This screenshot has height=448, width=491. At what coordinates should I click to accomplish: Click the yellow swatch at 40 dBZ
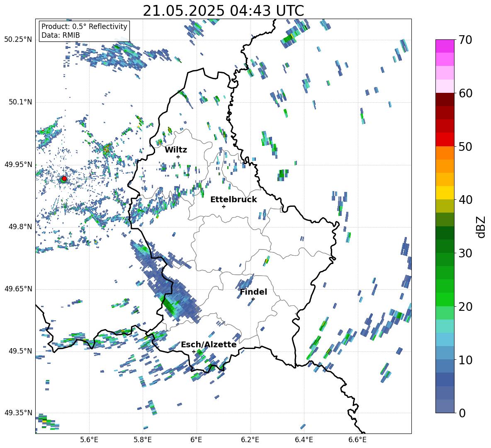[445, 193]
